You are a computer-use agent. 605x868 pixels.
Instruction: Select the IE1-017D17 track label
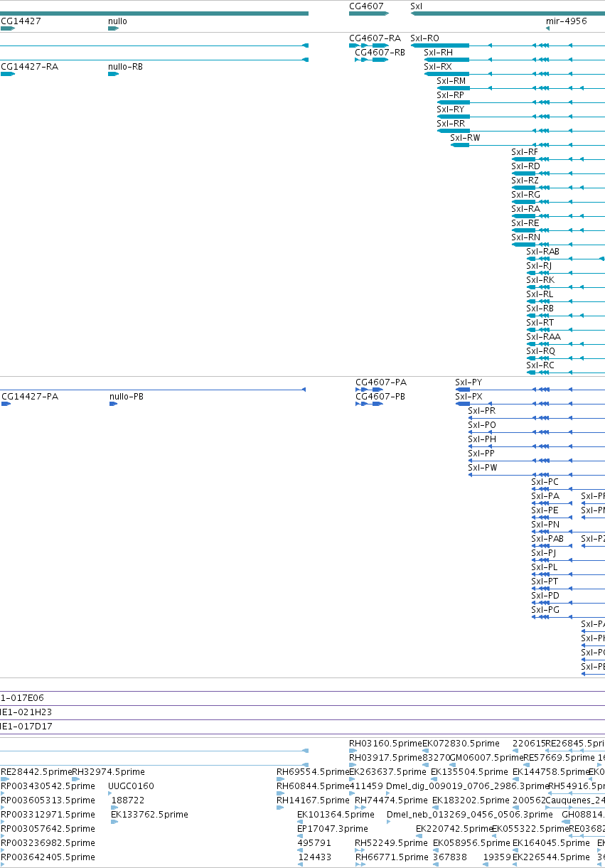click(x=26, y=727)
